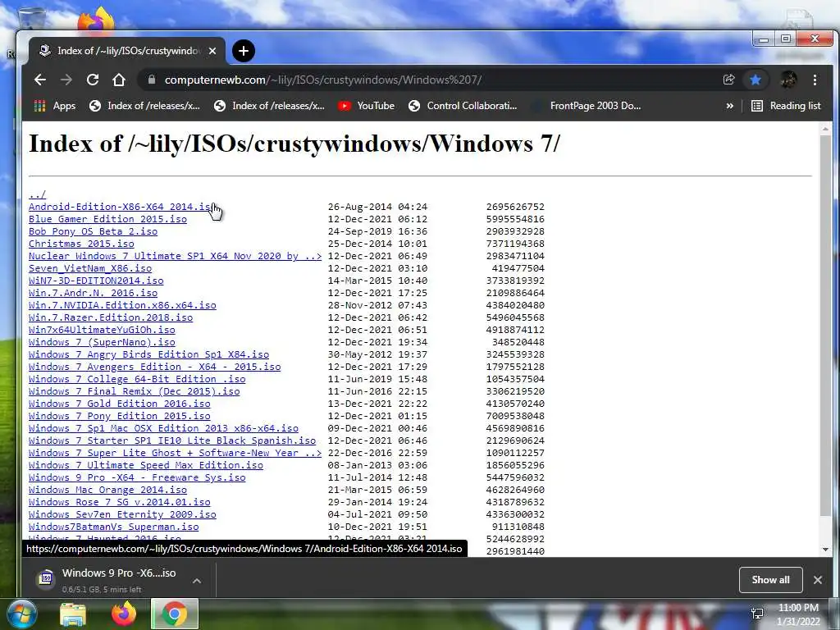Download Windows 7 (SuperNano).iso

coord(102,342)
